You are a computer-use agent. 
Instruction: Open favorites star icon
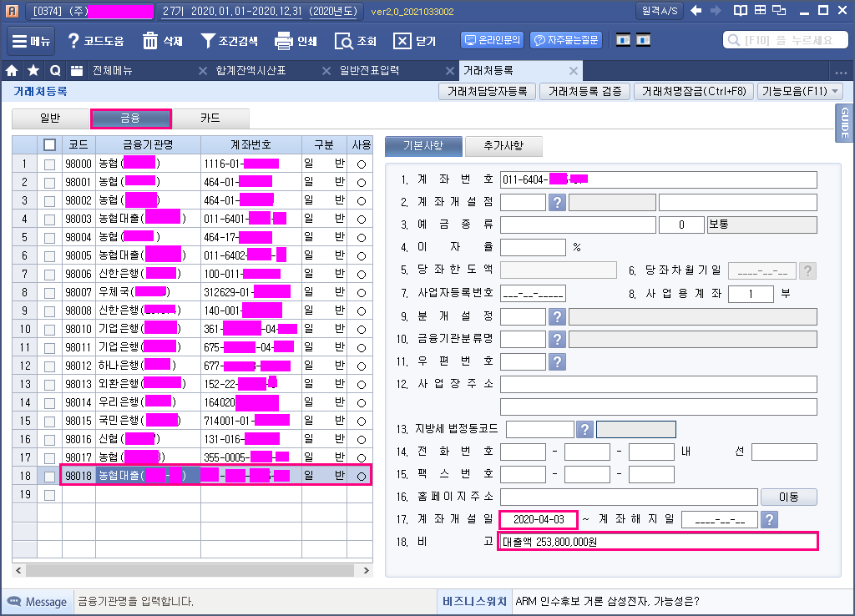click(33, 70)
